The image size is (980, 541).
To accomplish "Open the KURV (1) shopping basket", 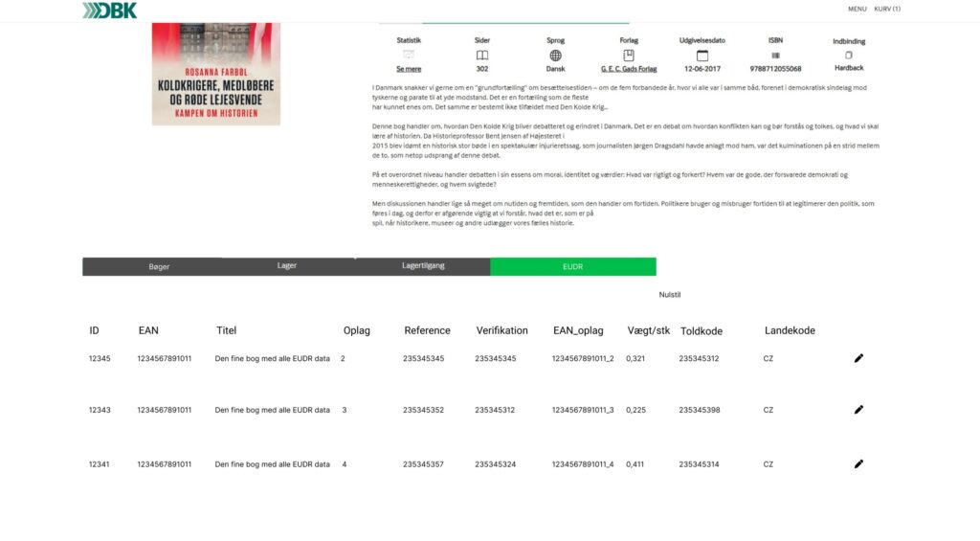I will click(x=887, y=9).
